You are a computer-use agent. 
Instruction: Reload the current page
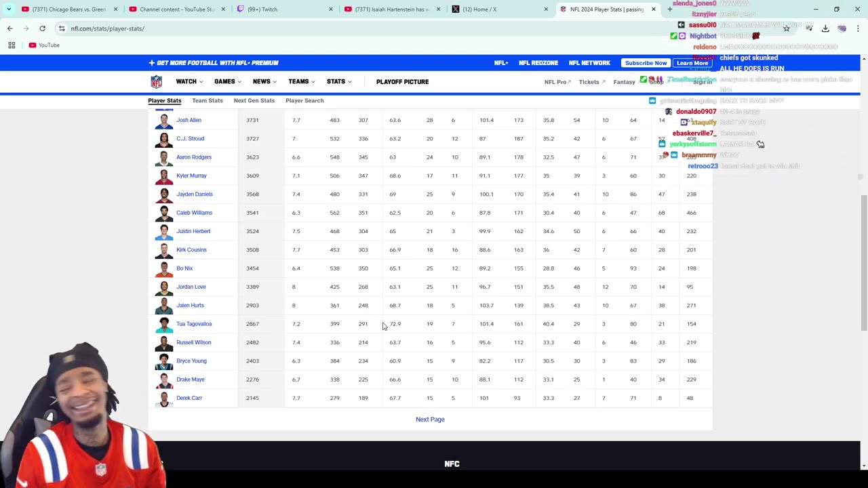click(x=42, y=28)
